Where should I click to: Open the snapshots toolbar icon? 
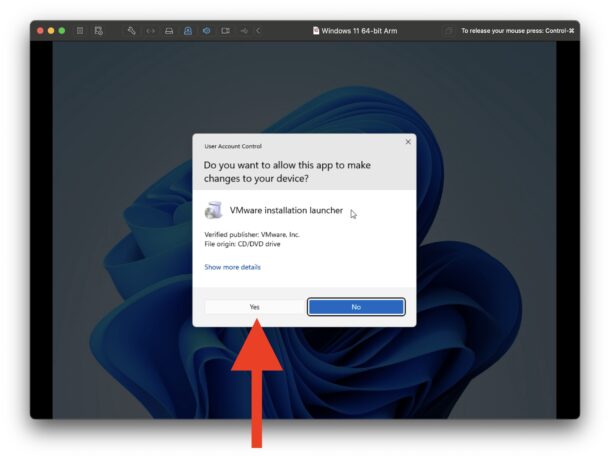coord(98,31)
